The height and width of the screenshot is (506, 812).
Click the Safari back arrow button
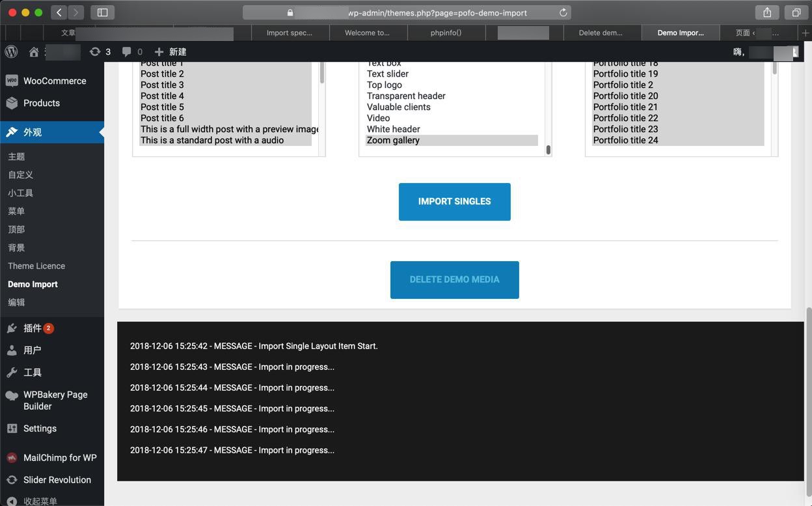coord(59,12)
